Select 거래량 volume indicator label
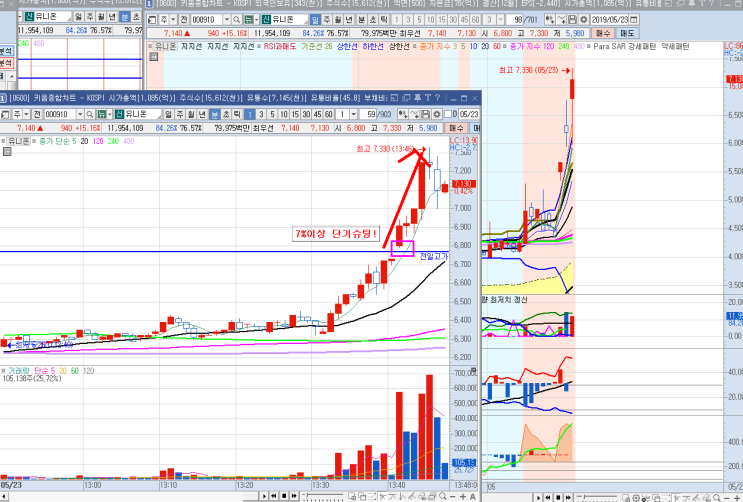The height and width of the screenshot is (502, 743). [x=19, y=371]
